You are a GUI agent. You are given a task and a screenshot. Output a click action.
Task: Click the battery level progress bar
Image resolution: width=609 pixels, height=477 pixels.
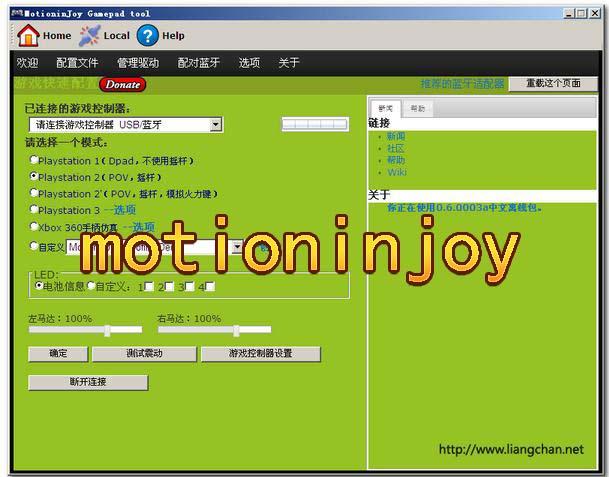click(x=315, y=124)
